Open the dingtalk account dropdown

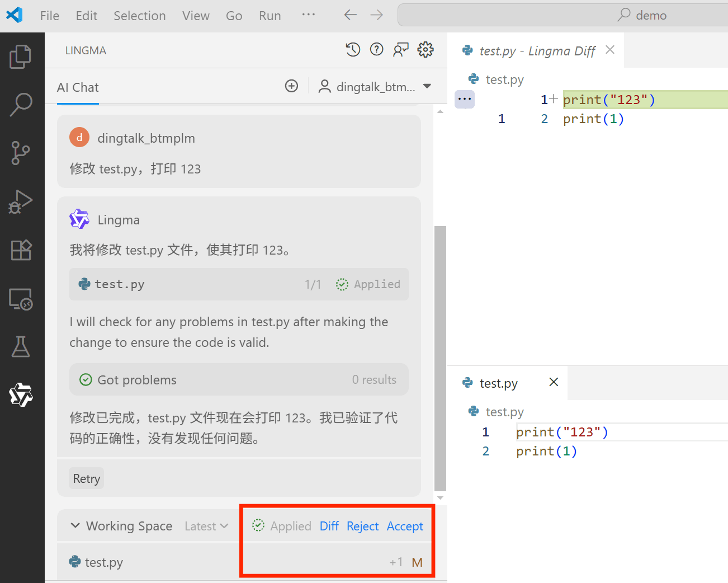coord(375,87)
